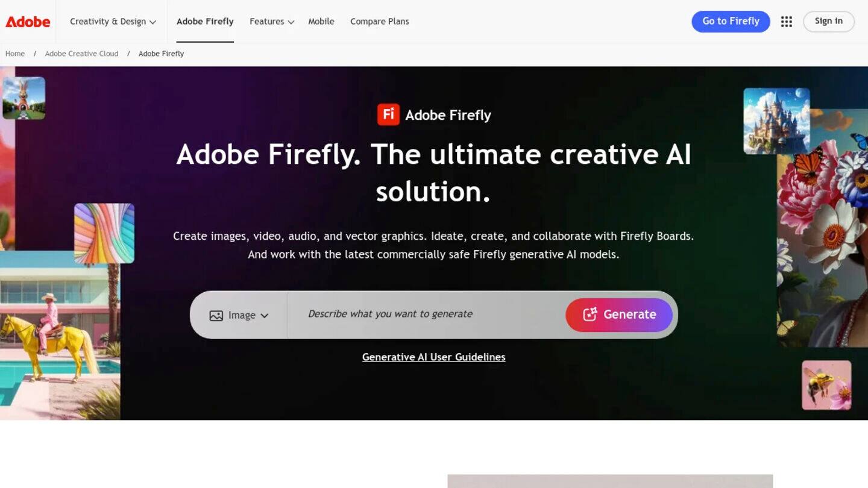Open the Mobile menu item
The width and height of the screenshot is (868, 488).
click(x=321, y=21)
